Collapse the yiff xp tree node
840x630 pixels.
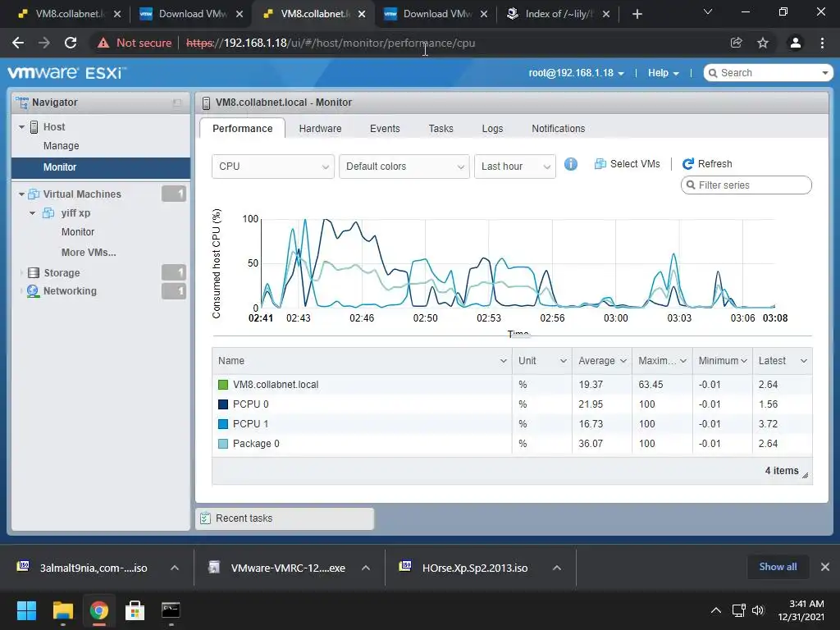(x=32, y=213)
